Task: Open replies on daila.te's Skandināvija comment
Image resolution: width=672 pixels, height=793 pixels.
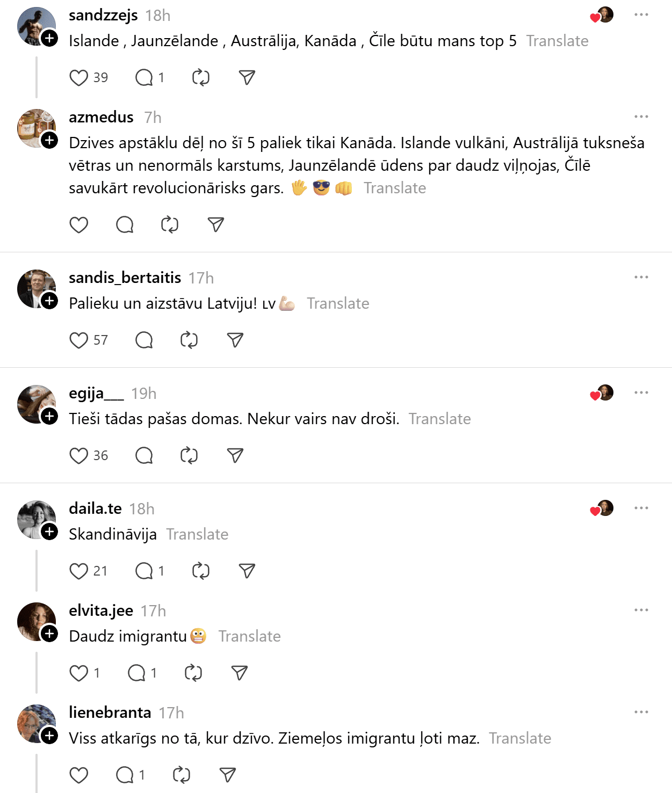Action: (144, 571)
